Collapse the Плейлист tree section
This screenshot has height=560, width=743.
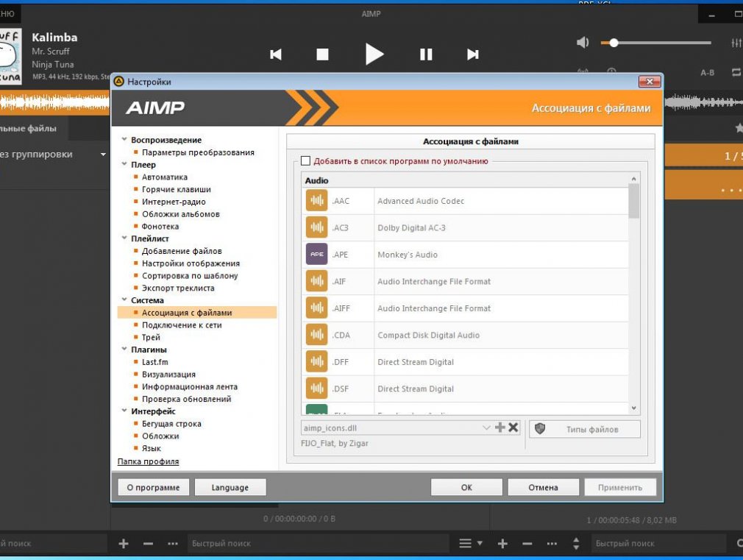point(124,238)
